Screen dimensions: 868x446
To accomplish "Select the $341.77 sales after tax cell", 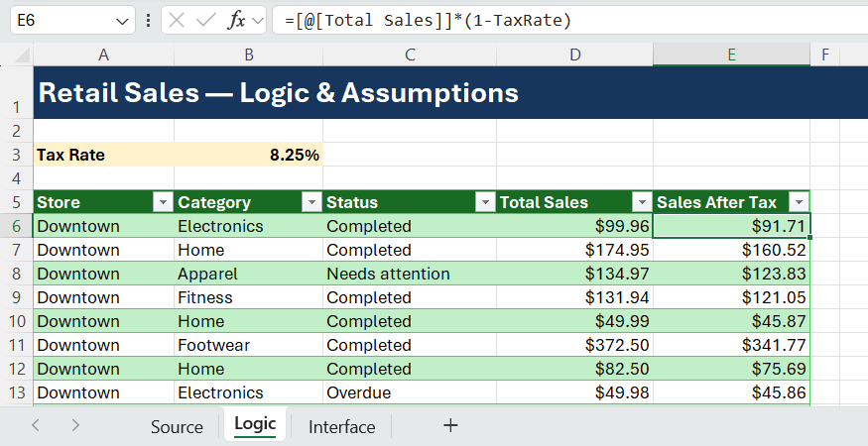I will pyautogui.click(x=731, y=345).
